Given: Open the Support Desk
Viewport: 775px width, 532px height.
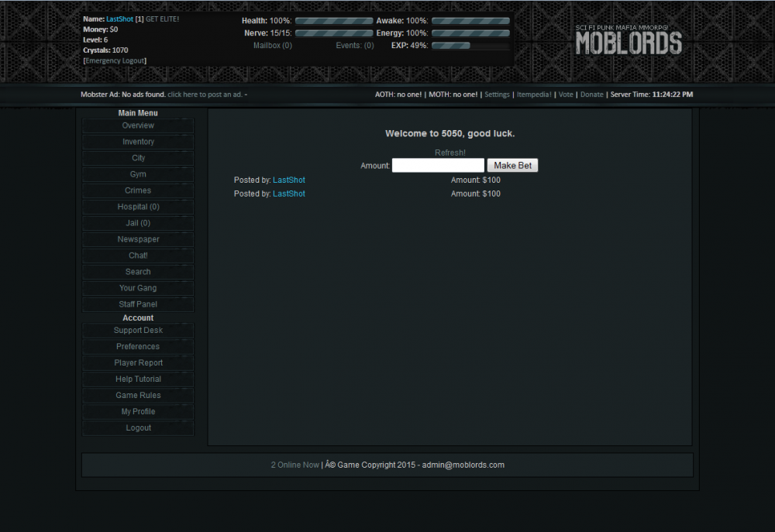Looking at the screenshot, I should click(138, 330).
